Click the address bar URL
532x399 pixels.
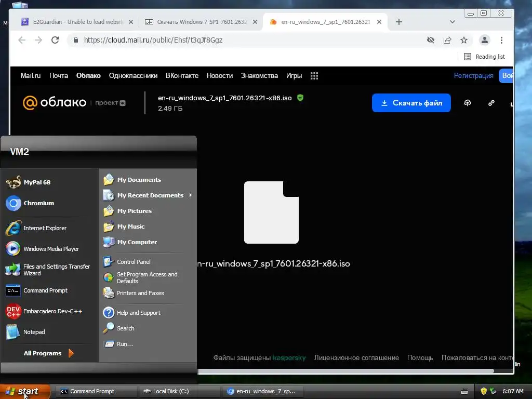pos(153,40)
